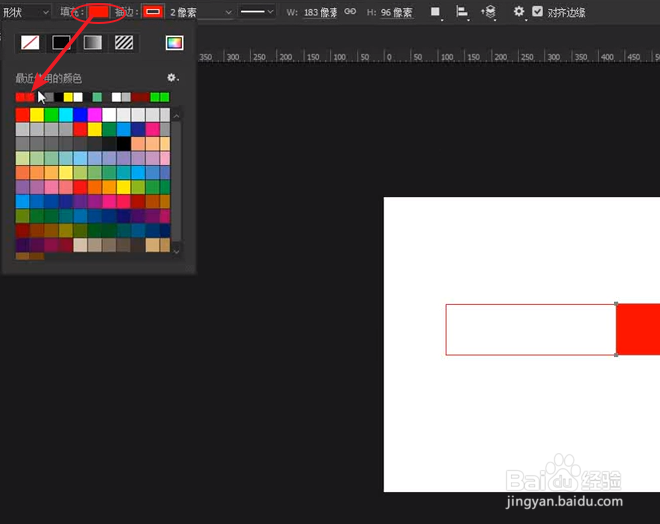Pick yellow in first swatch grid row
The image size is (660, 524).
coord(37,115)
